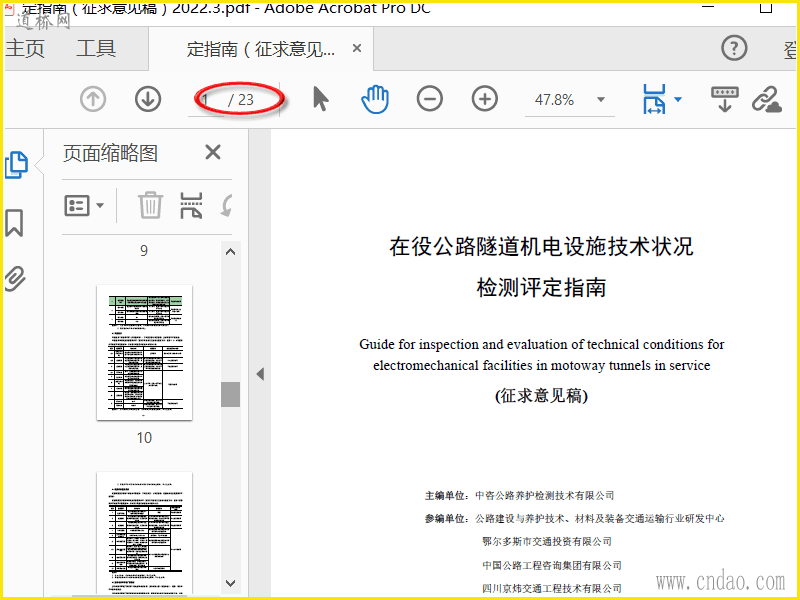Expand the page fit options arrow
This screenshot has width=800, height=600.
678,99
